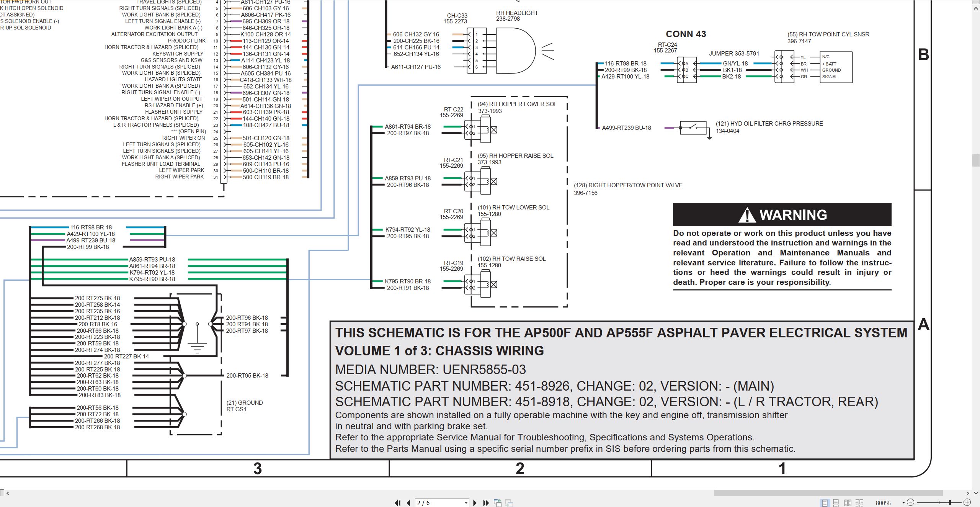Image resolution: width=980 pixels, height=507 pixels.
Task: Click the *** (OPEN PIN) label
Action: (x=188, y=131)
